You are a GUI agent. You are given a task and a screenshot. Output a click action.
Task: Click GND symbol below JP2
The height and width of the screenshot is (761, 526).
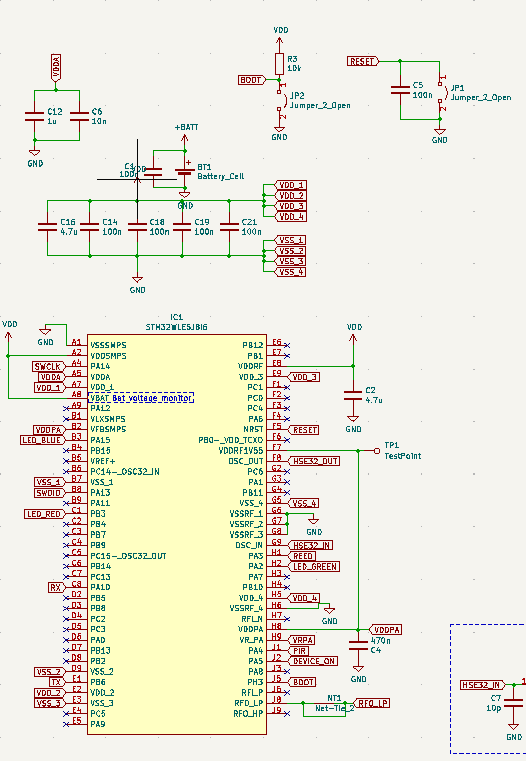(x=279, y=133)
